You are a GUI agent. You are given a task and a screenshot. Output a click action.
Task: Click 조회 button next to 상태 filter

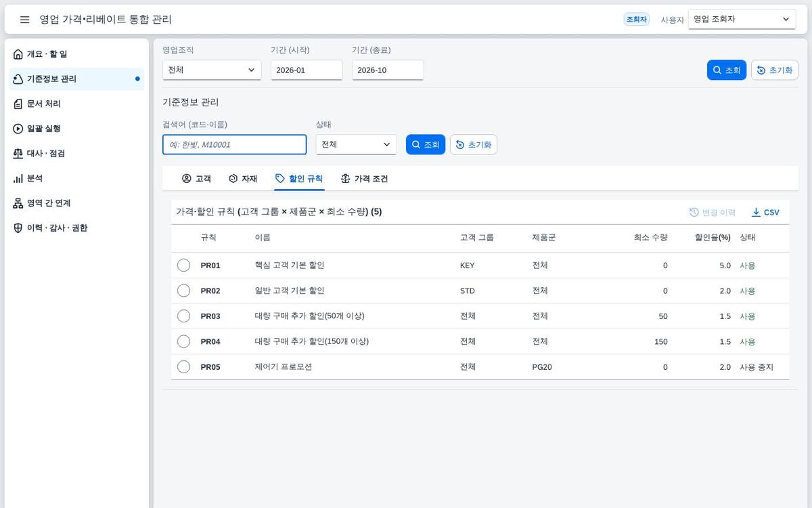coord(426,144)
